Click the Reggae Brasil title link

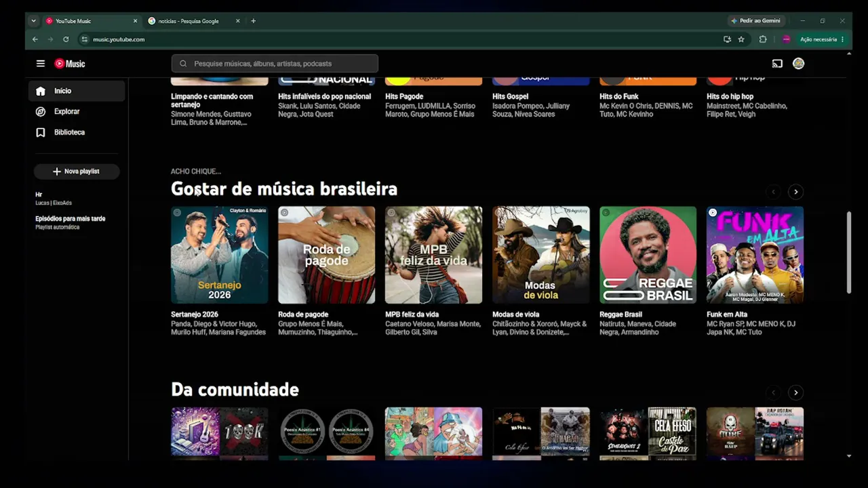[x=621, y=314]
